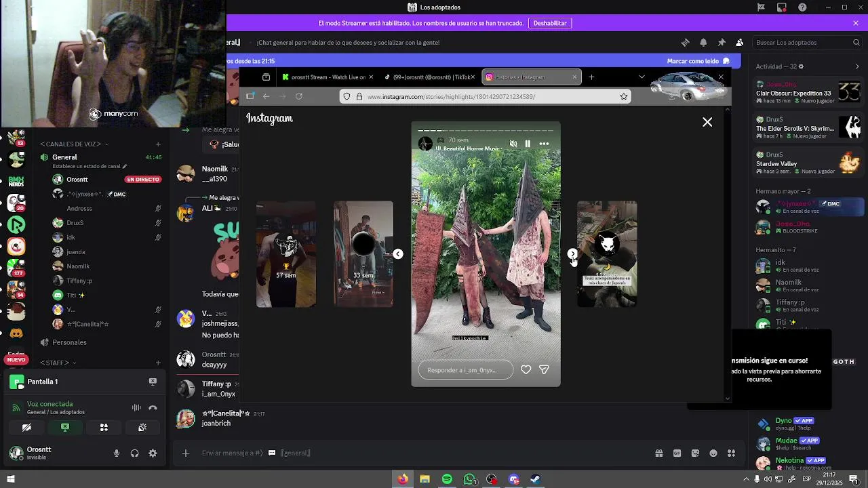Click the Deshabilitar streamer mode button

pyautogui.click(x=550, y=23)
